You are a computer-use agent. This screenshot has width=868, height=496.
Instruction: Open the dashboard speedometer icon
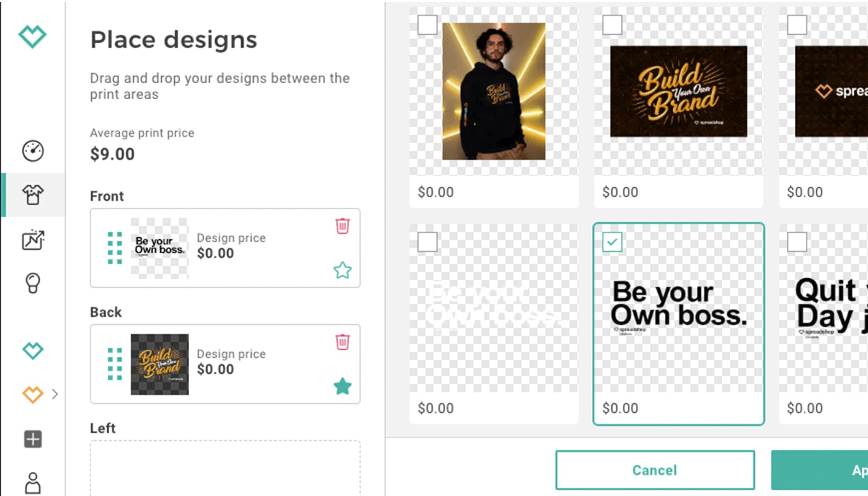33,151
